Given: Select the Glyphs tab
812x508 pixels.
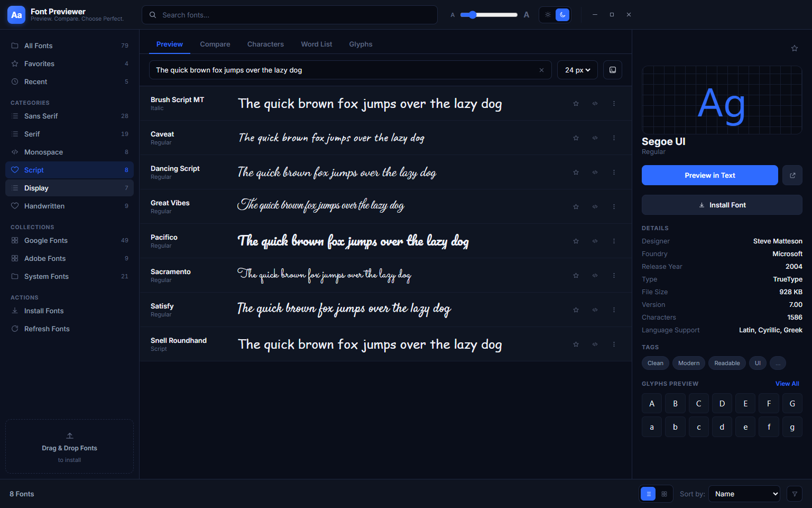Looking at the screenshot, I should click(361, 44).
